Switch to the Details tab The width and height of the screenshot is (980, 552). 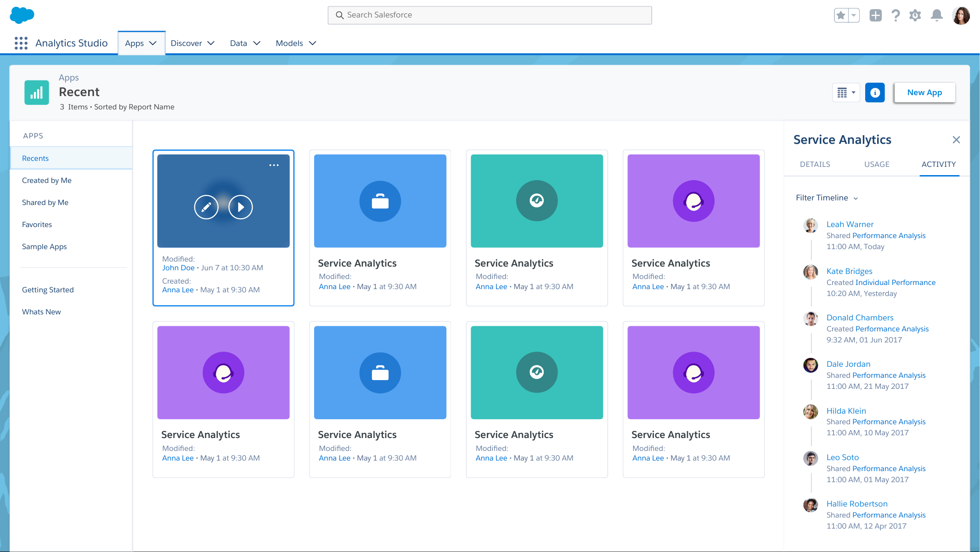click(x=815, y=164)
